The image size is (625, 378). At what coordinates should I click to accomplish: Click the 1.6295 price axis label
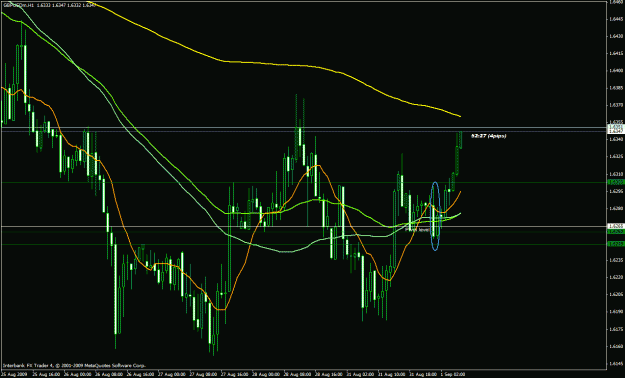[x=616, y=191]
